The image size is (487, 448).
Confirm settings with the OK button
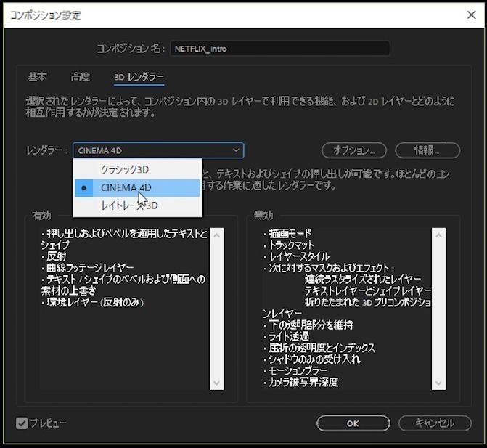coord(352,423)
